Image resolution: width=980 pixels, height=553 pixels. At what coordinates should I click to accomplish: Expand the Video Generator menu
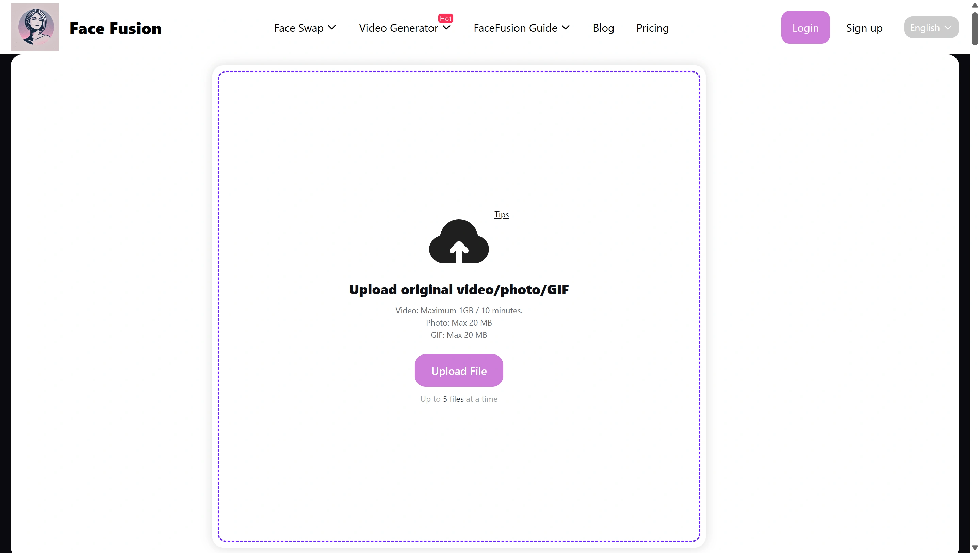(405, 28)
